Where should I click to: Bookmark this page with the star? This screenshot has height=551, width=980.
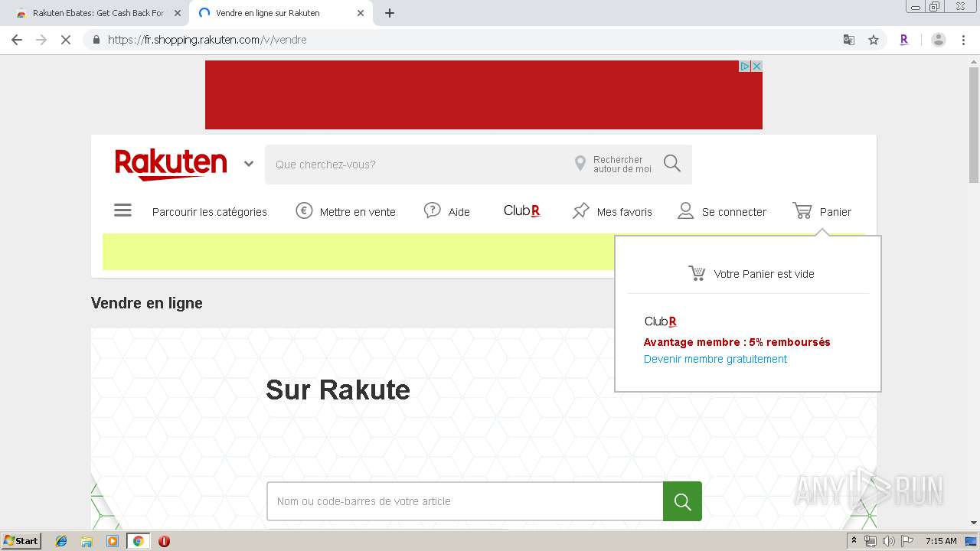[874, 40]
